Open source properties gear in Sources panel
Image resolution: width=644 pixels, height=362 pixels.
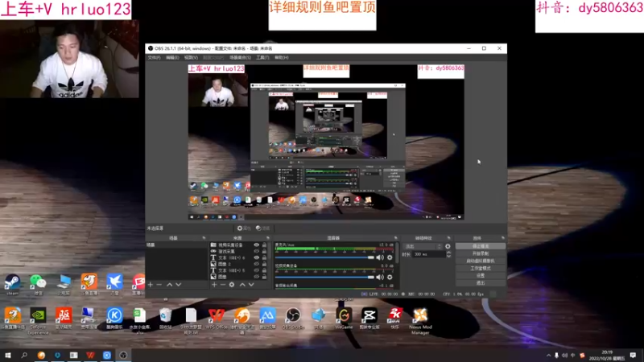[232, 285]
